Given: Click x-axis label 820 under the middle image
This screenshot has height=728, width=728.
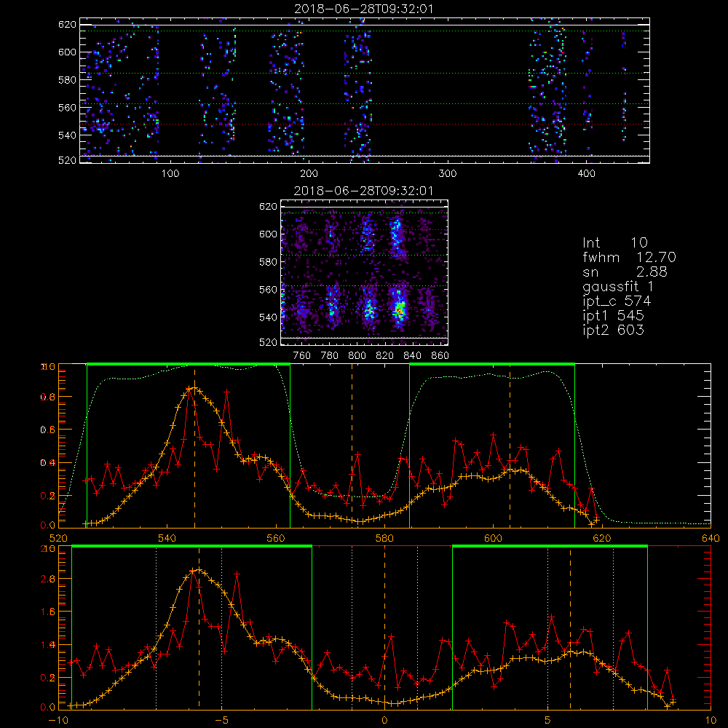Looking at the screenshot, I should coord(385,356).
